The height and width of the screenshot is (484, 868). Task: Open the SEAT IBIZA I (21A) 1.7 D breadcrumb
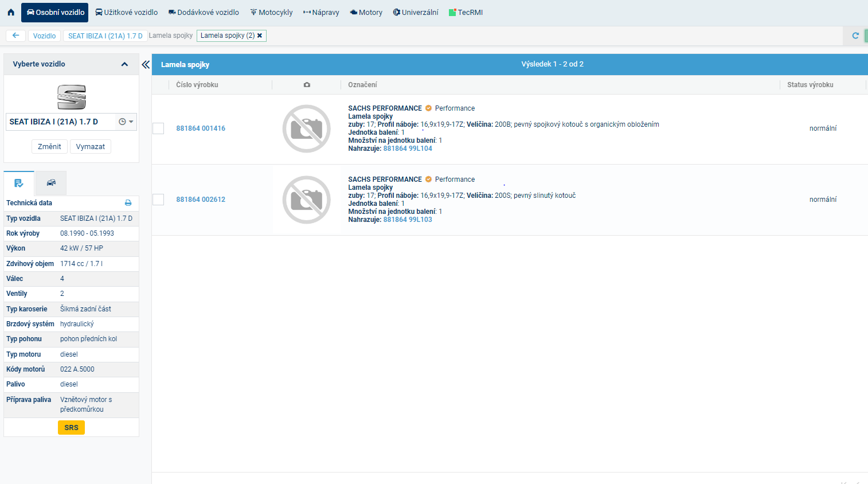[x=105, y=36]
